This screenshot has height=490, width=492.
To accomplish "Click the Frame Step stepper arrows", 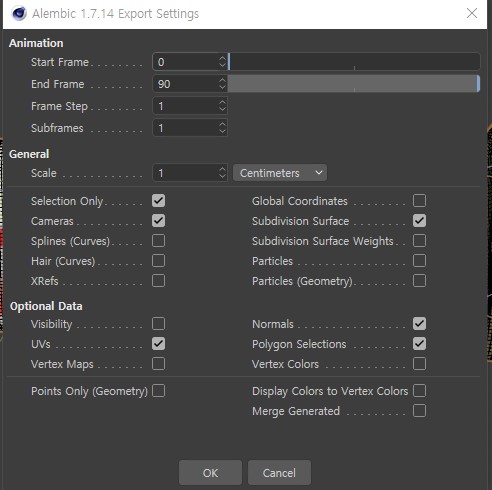I will [222, 106].
